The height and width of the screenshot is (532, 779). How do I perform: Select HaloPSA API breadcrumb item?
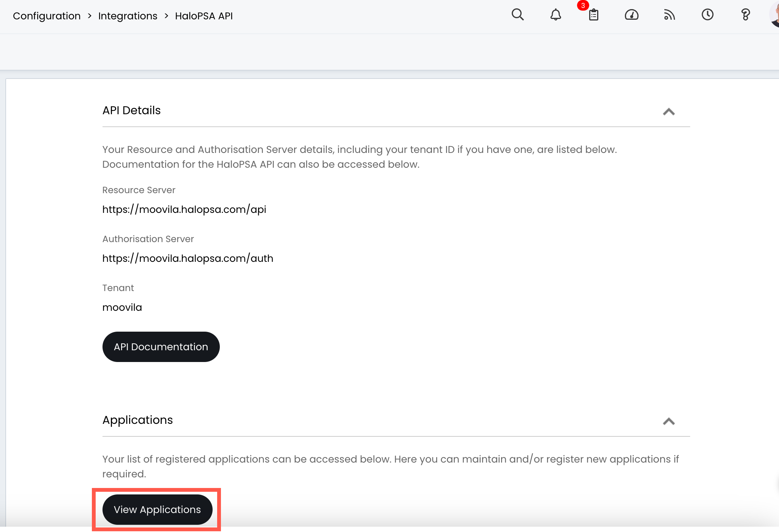coord(204,16)
